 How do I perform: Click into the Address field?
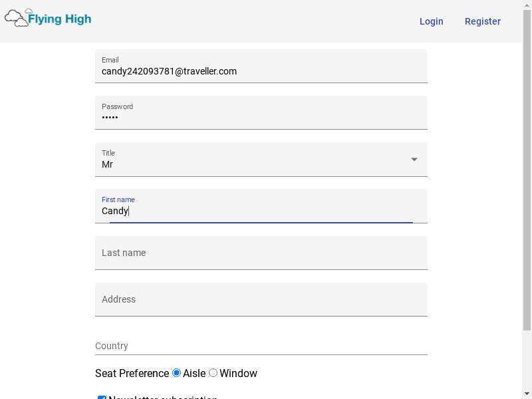point(261,300)
